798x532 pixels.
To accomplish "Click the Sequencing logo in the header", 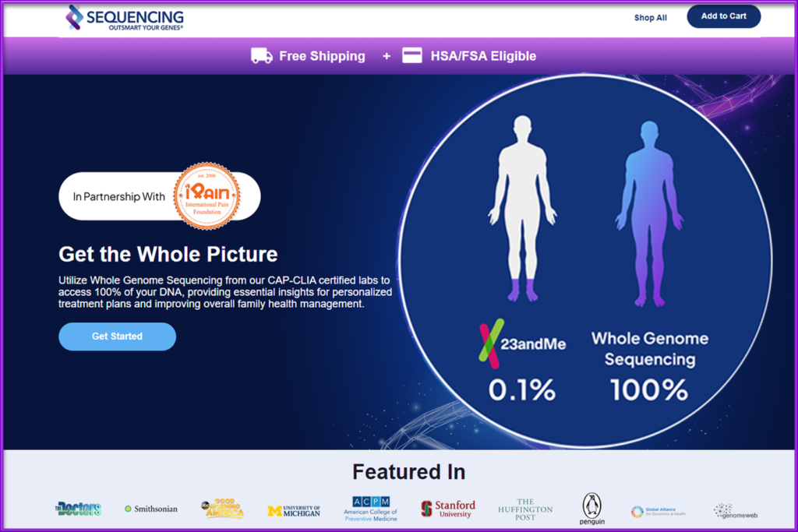I will [x=125, y=17].
